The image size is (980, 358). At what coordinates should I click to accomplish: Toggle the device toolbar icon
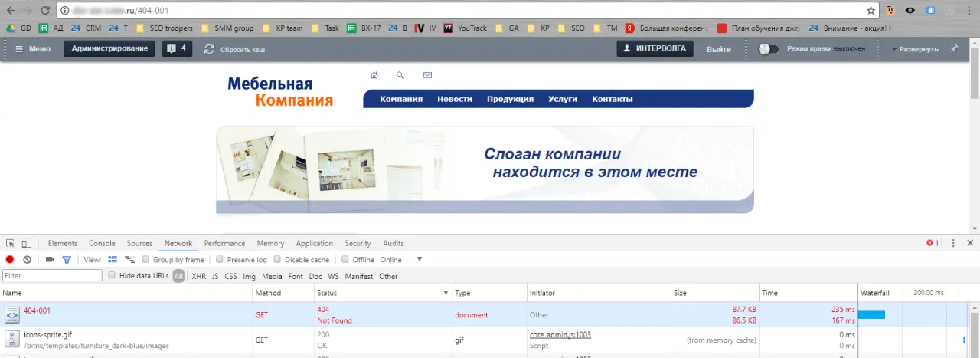click(x=26, y=243)
